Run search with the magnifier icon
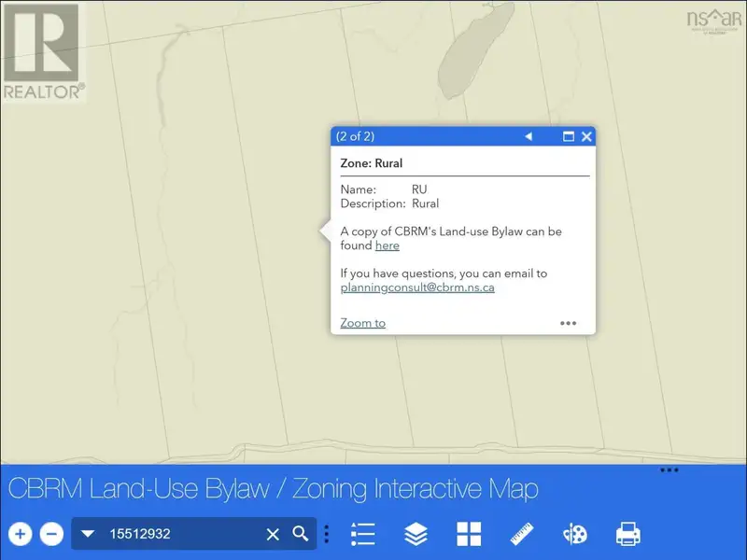This screenshot has width=747, height=560. (x=300, y=534)
